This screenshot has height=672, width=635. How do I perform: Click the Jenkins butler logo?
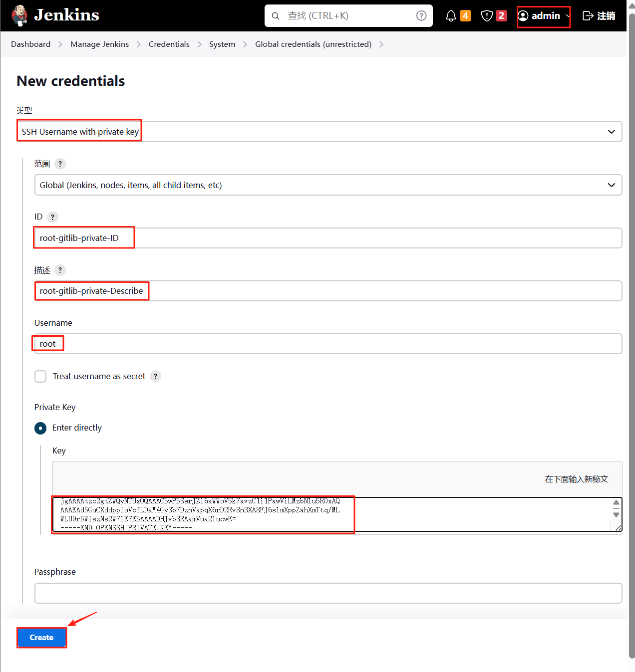(x=19, y=15)
